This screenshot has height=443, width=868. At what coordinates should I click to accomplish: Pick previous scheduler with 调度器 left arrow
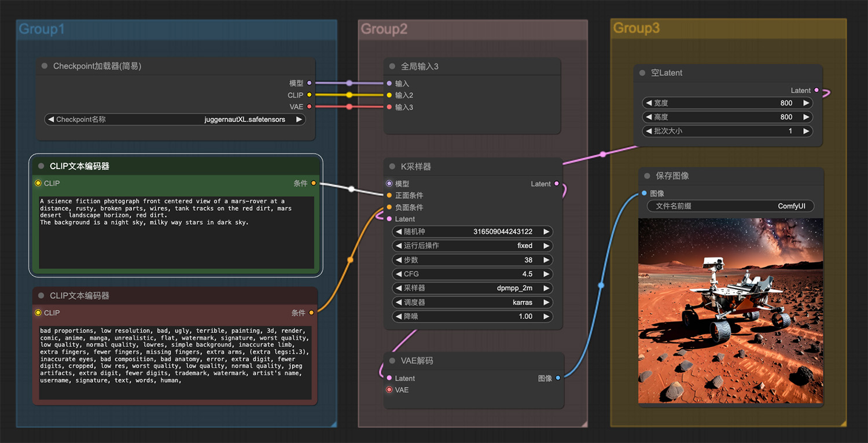[399, 302]
